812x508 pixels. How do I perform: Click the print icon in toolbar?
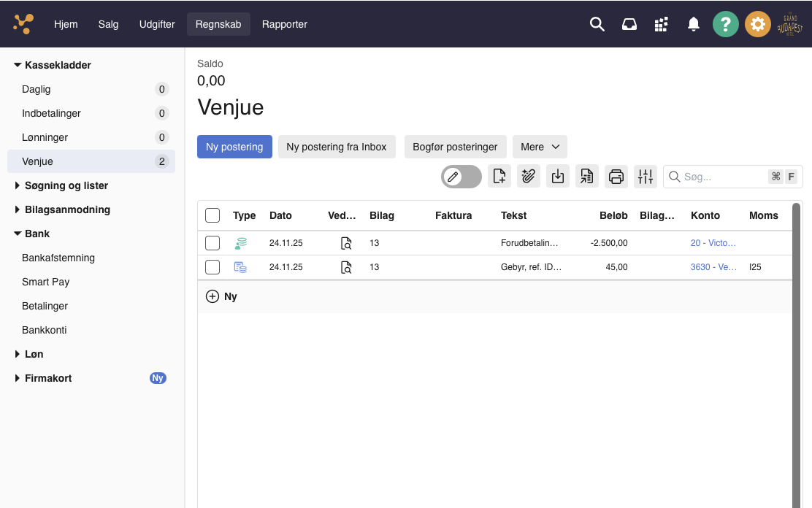click(x=616, y=176)
